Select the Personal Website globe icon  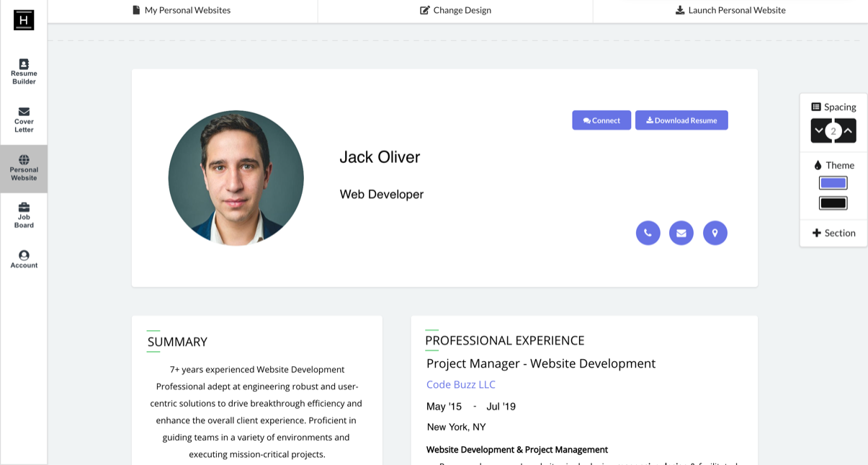24,160
